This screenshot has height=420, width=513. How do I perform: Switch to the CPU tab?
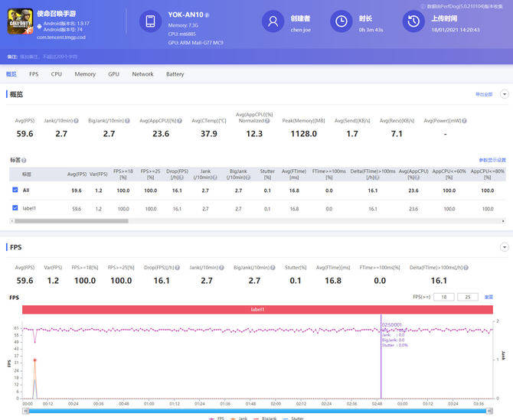coord(56,74)
